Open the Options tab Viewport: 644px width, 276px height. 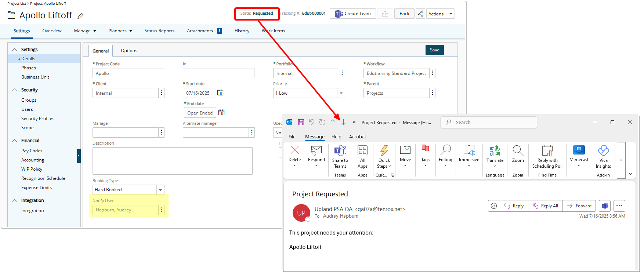(129, 51)
